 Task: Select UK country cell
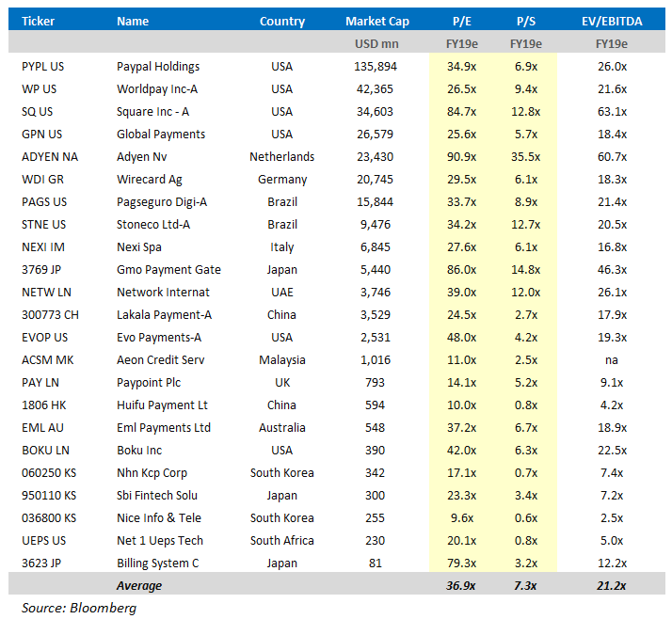click(x=282, y=383)
